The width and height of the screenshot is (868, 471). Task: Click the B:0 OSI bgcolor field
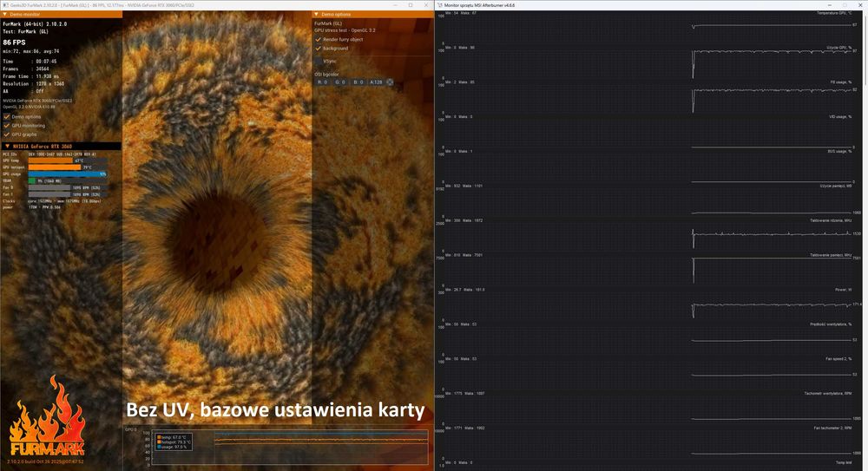[358, 82]
